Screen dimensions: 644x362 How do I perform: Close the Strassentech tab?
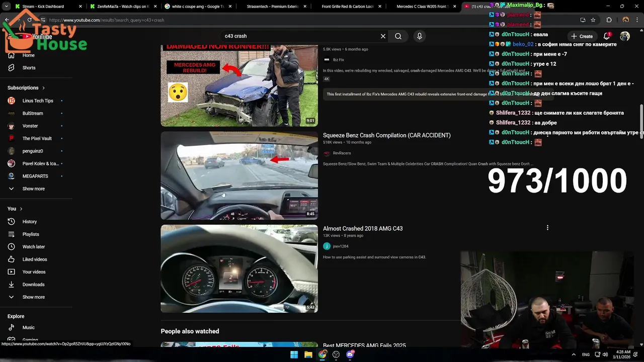(x=305, y=7)
